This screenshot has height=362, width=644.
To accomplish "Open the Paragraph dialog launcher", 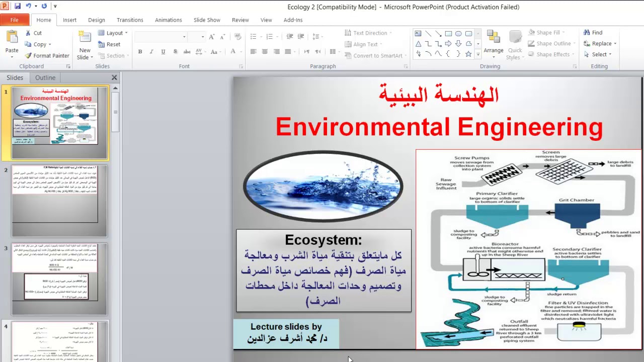I will (x=406, y=66).
